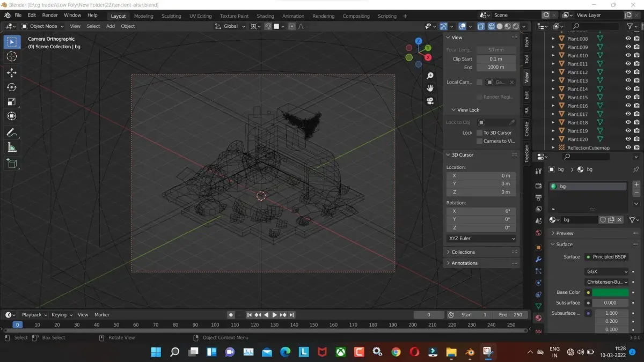Click the Subsurface 0.000 slider
The image size is (644, 362).
click(610, 302)
